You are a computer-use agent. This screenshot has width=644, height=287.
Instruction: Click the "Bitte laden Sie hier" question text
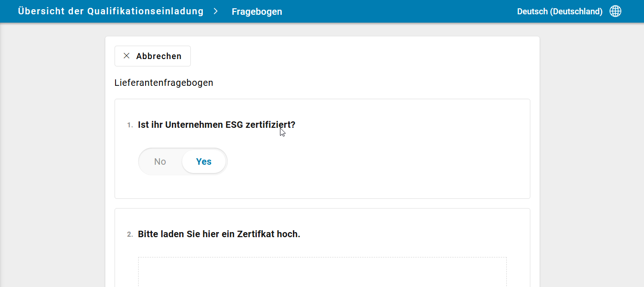point(219,234)
